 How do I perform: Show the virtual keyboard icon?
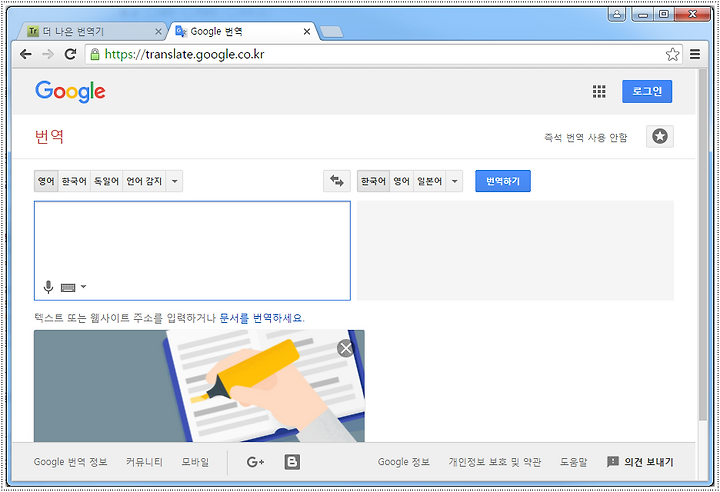coord(68,288)
